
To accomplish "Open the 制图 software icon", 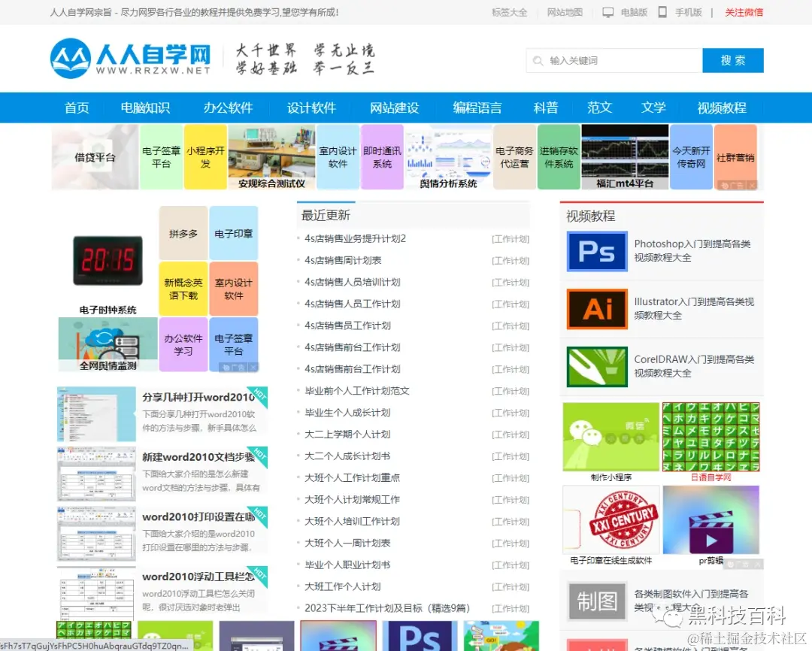I will point(596,602).
